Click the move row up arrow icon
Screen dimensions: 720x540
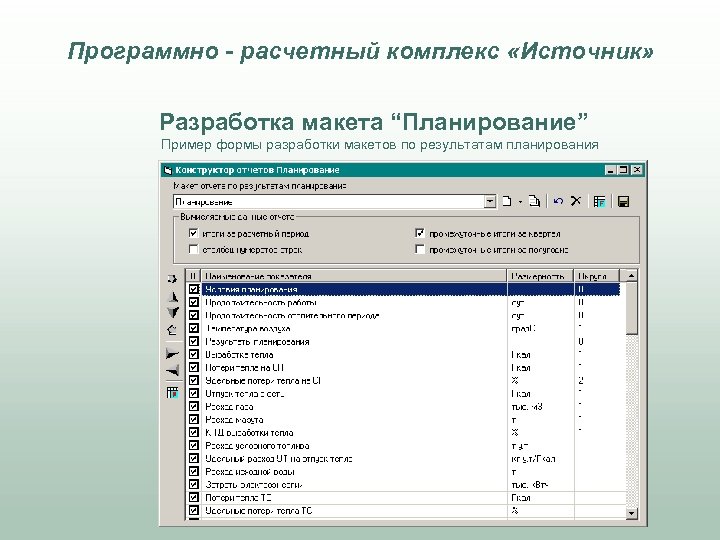pos(173,297)
